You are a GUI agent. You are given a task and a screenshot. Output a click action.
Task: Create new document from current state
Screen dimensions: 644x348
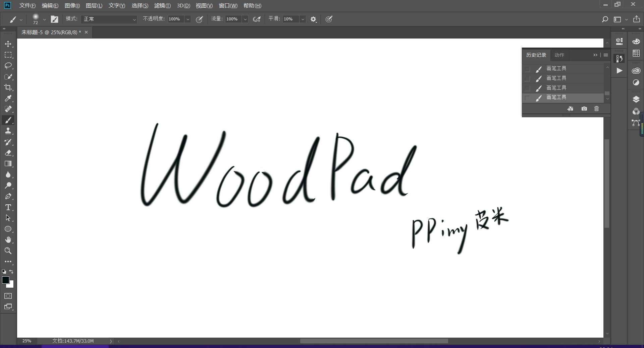coord(570,109)
